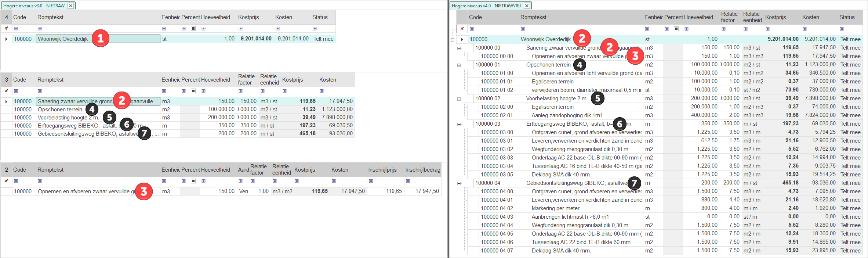Toggle Percent filter checkbox in level 3 grid
The height and width of the screenshot is (258, 868).
click(x=193, y=91)
